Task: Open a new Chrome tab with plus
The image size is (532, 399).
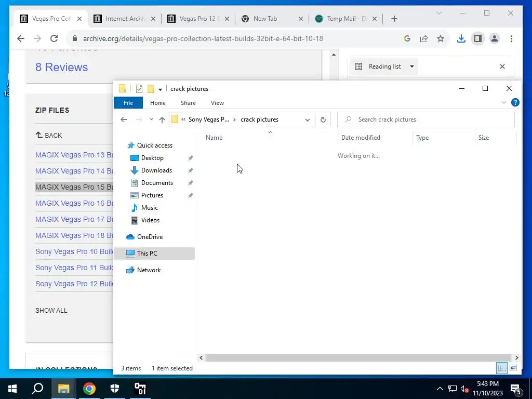Action: [x=394, y=19]
